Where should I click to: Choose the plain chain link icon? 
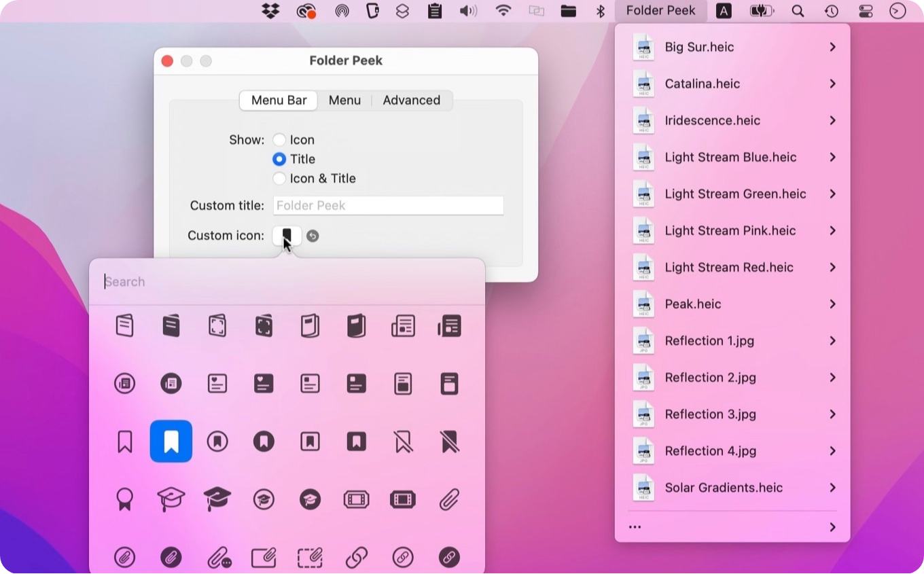[x=357, y=558]
